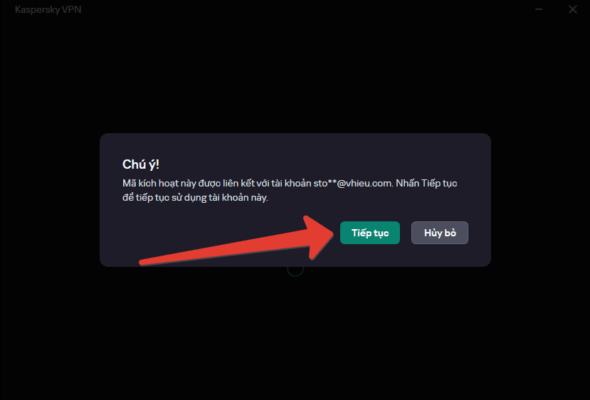The height and width of the screenshot is (400, 590).
Task: Click the red arrow's pointed tip
Action: tap(330, 233)
